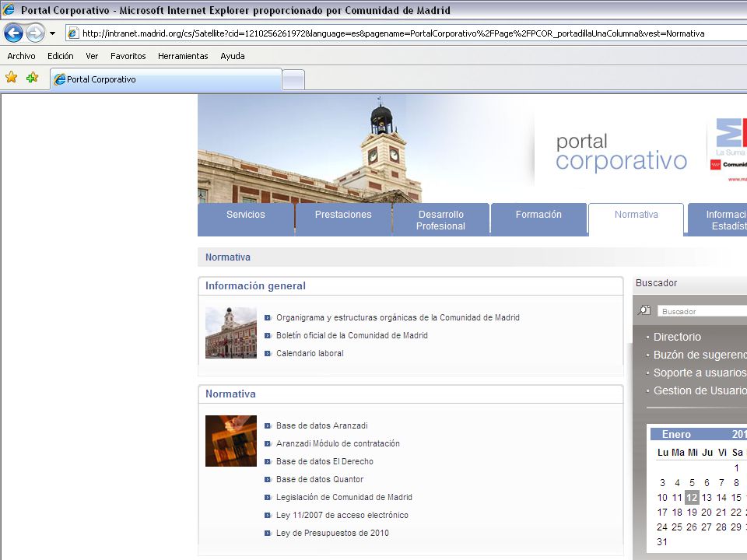Click the browser Back arrow button

click(13, 33)
